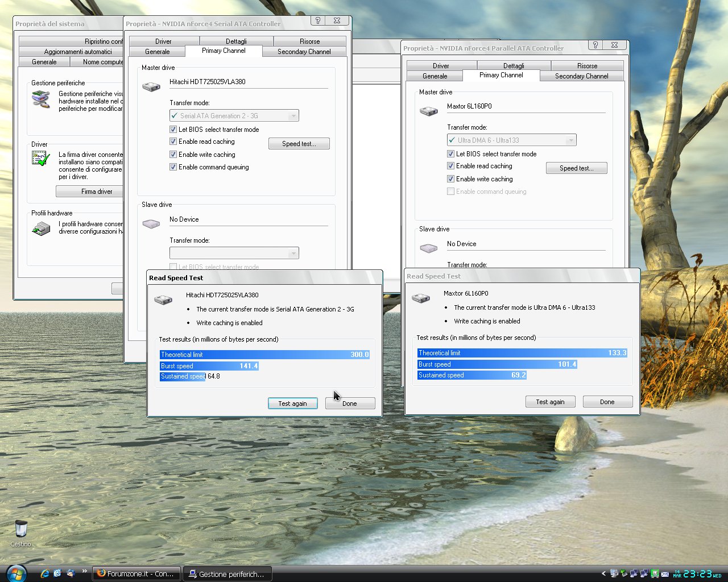Open Ultra DMA 6 transfer mode dropdown
The width and height of the screenshot is (728, 582).
(570, 140)
